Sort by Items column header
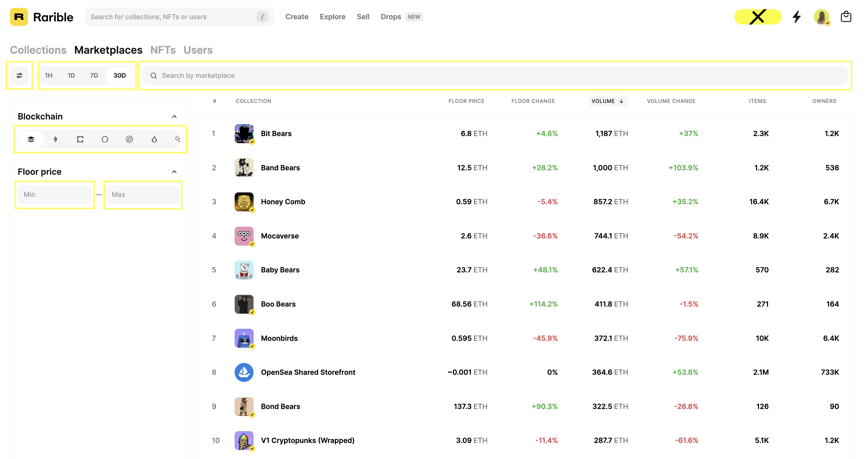 (757, 101)
